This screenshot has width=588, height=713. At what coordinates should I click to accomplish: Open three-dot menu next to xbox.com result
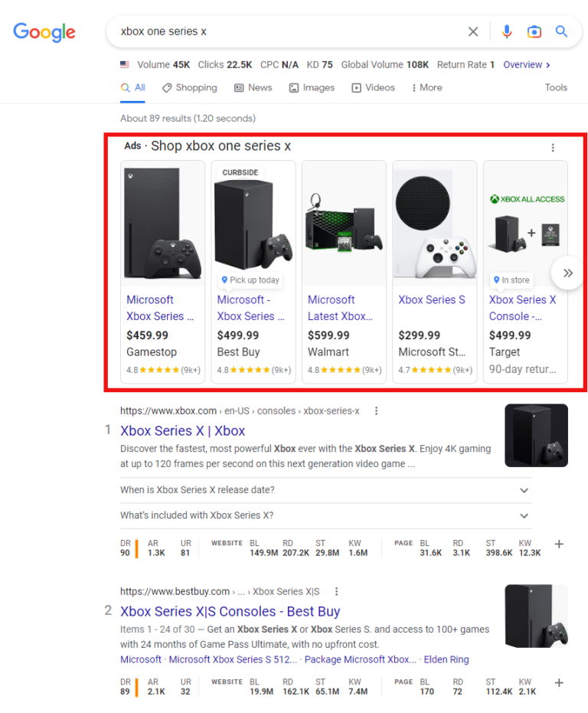[x=376, y=410]
